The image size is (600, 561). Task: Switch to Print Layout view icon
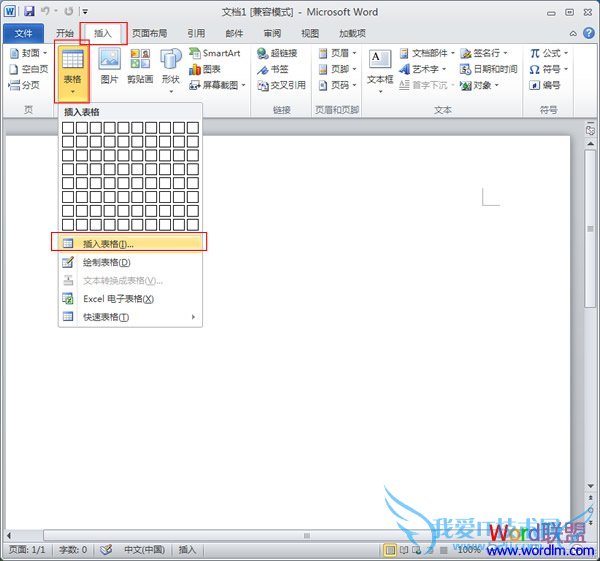390,550
